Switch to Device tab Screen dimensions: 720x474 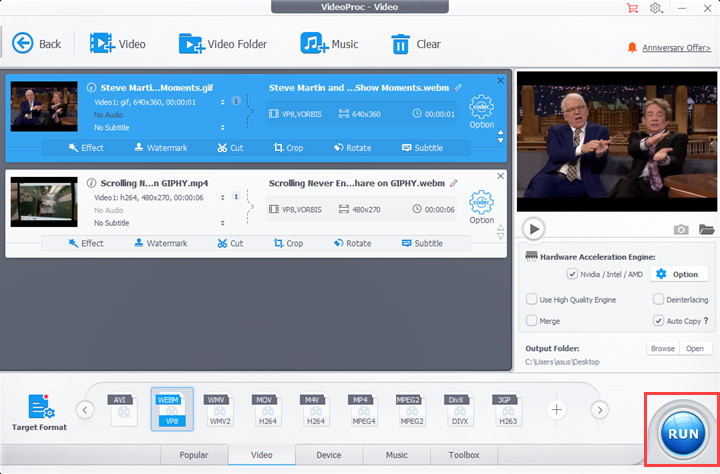(x=329, y=455)
